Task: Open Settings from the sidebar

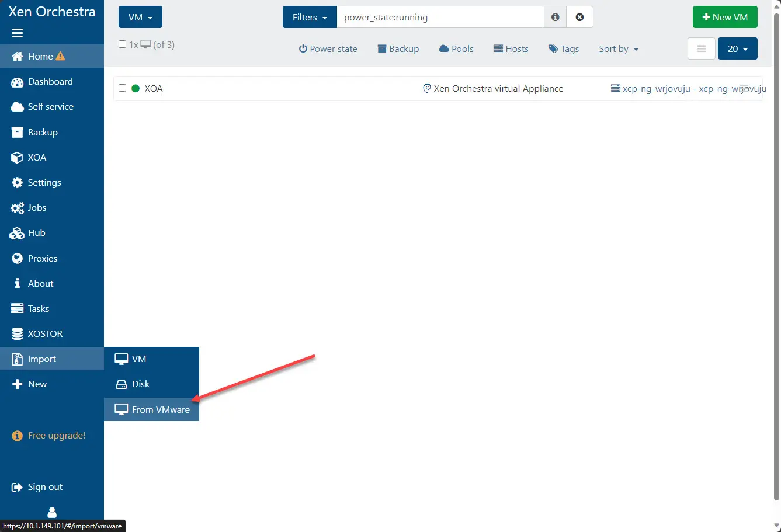Action: pos(52,182)
